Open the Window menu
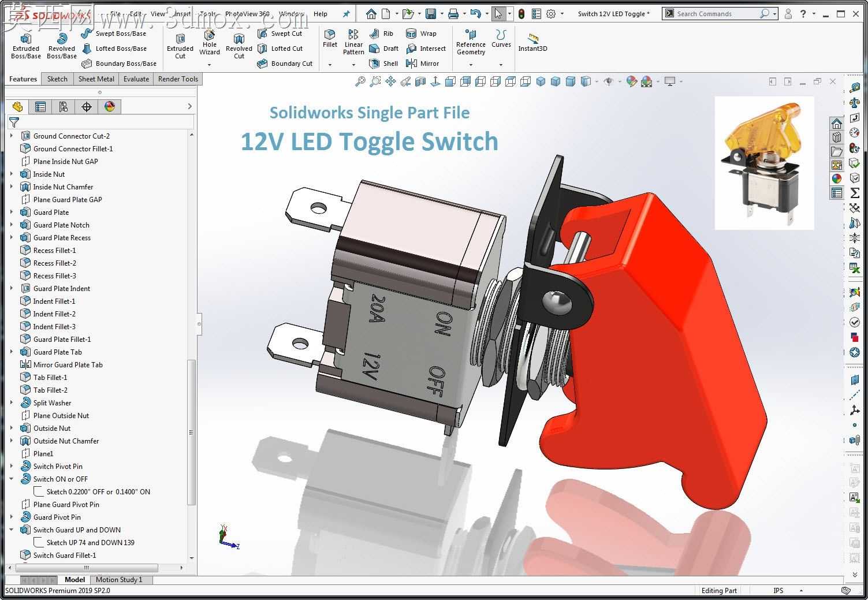The width and height of the screenshot is (868, 600). click(291, 14)
